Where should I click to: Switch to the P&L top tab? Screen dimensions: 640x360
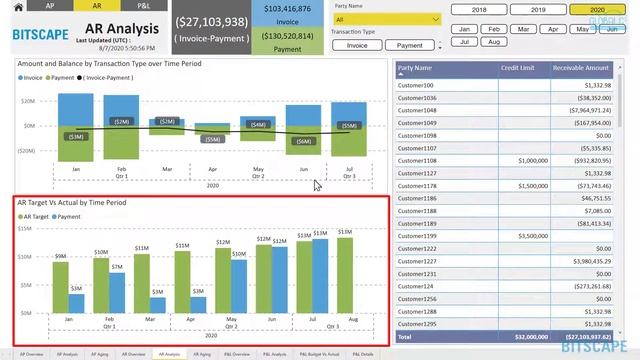144,6
